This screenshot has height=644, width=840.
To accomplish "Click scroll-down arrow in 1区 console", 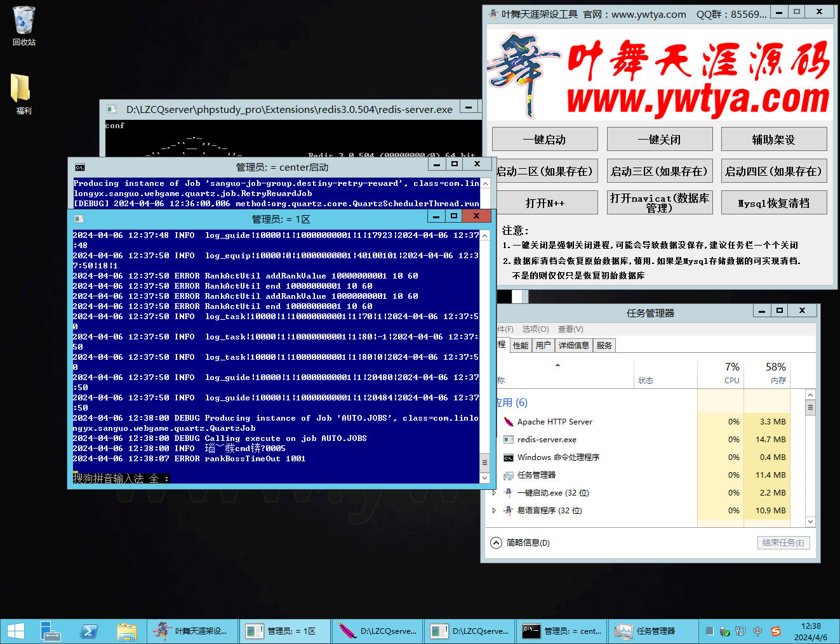I will click(485, 478).
